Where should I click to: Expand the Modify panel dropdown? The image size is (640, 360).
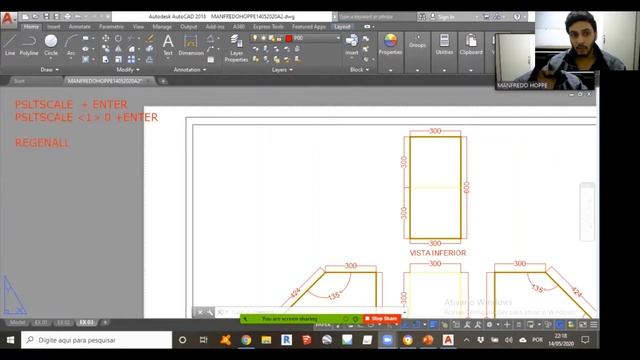(128, 70)
